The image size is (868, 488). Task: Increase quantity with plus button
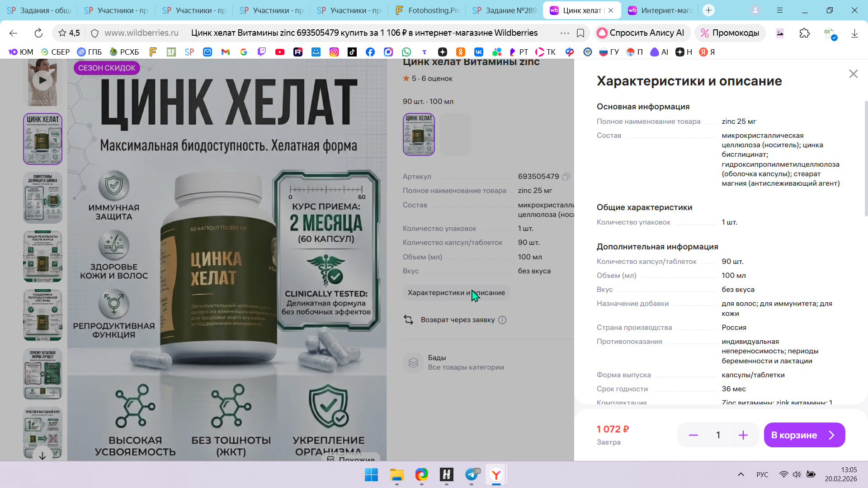743,435
